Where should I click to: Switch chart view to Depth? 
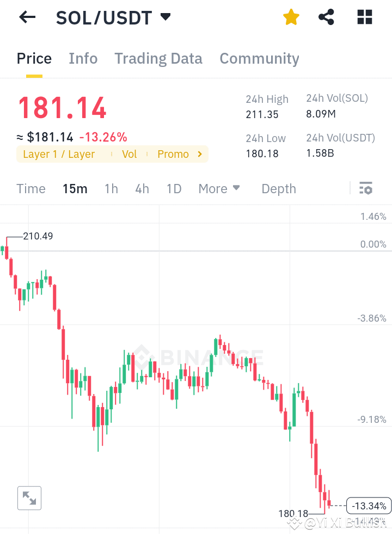[x=278, y=188]
